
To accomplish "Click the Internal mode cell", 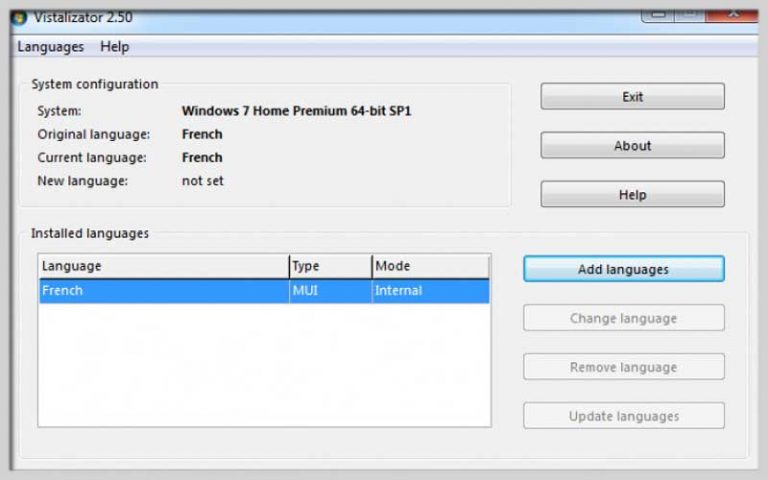I will (x=398, y=291).
